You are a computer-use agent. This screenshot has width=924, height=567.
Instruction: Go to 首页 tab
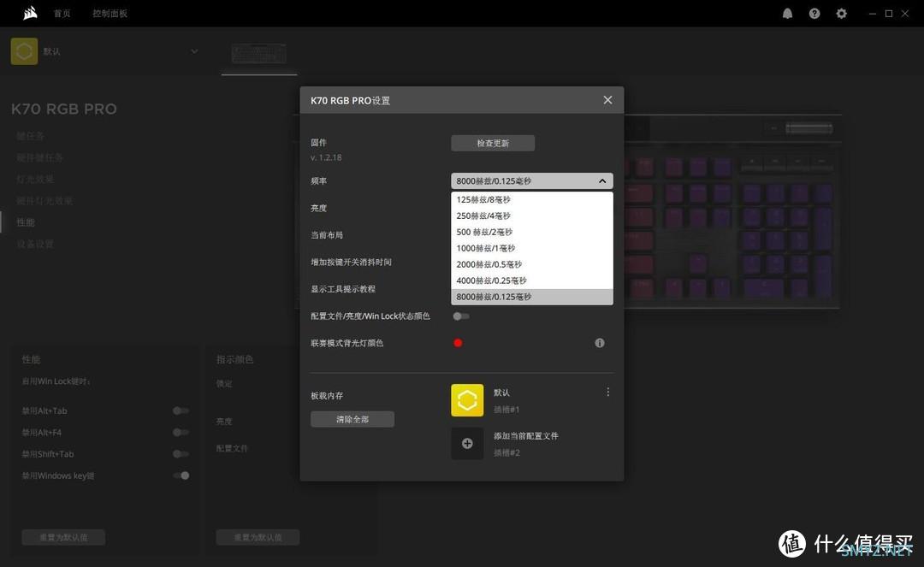pyautogui.click(x=62, y=14)
